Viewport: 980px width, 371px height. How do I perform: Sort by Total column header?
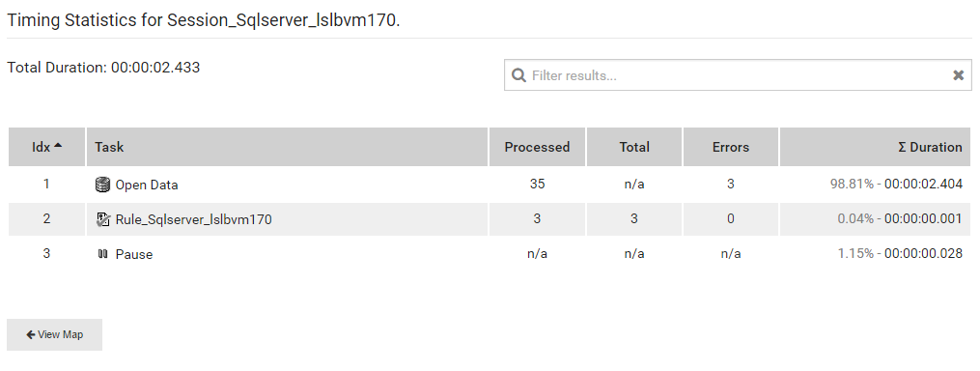634,147
